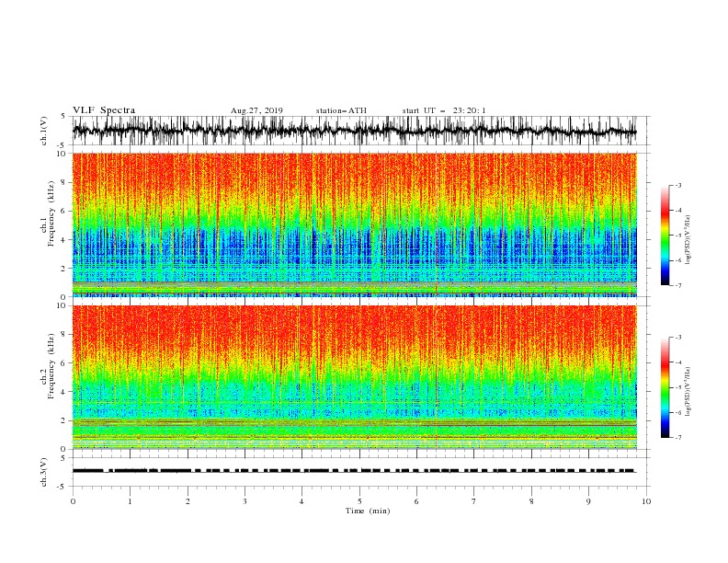Click the log(PSD) label next to ch.2 colorbar
Image resolution: width=728 pixels, height=563 pixels.
[688, 392]
